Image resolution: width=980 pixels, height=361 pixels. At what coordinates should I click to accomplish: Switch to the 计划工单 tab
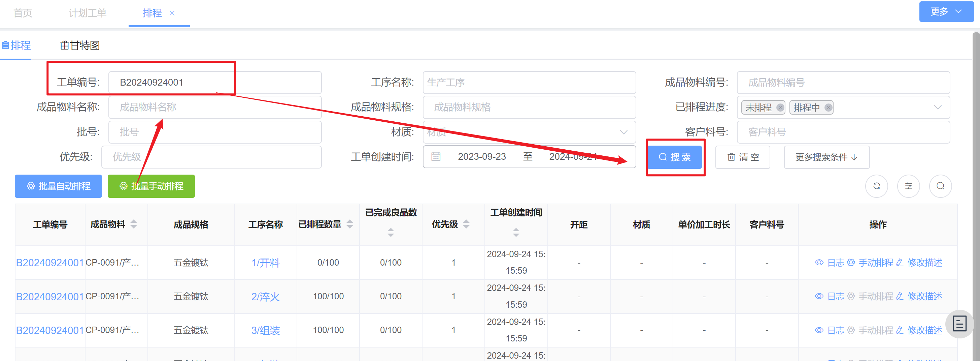point(88,13)
